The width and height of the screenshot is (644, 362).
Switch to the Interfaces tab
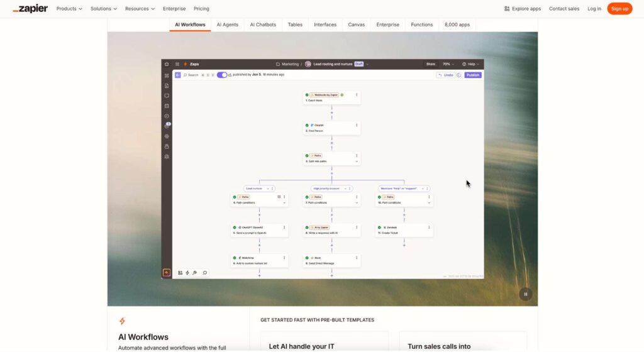coord(325,25)
